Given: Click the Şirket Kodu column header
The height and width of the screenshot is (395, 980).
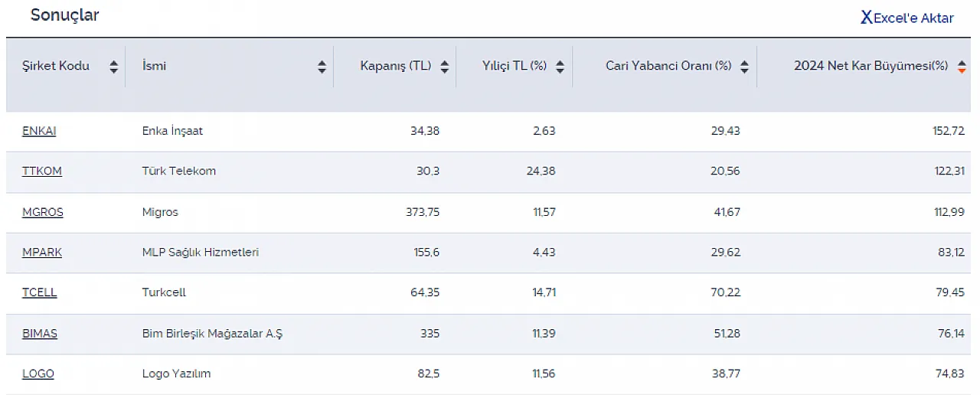Looking at the screenshot, I should (x=56, y=66).
